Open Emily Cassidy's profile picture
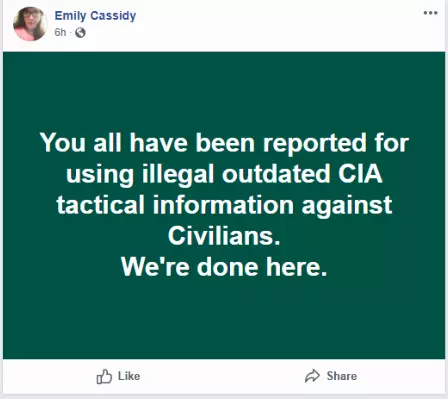The image size is (448, 399). pos(30,24)
